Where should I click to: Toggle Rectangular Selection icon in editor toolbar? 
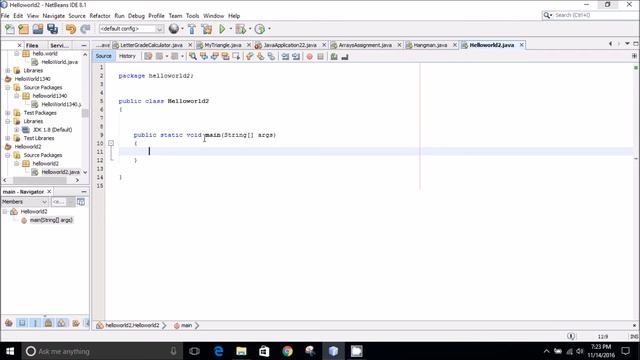[x=236, y=56]
